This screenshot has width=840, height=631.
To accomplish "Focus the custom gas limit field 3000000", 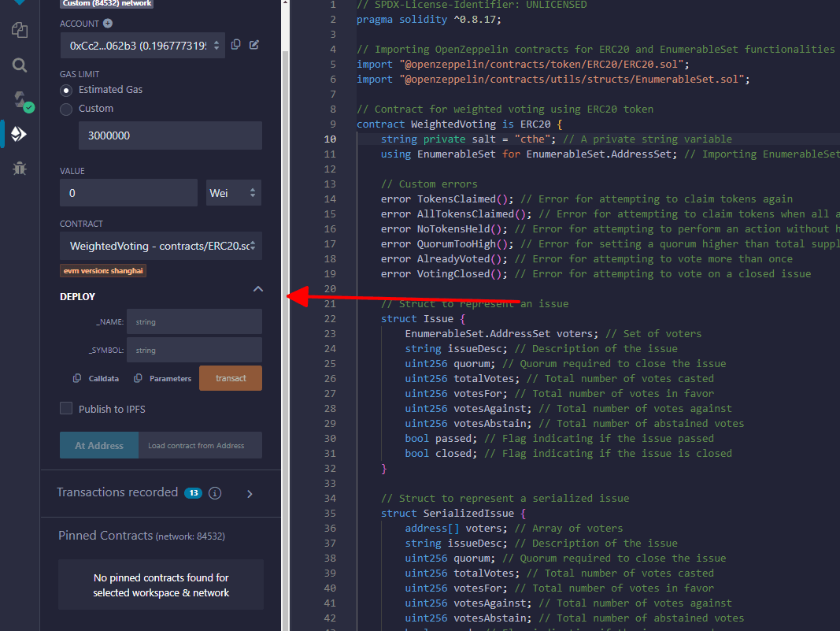I will pyautogui.click(x=170, y=135).
